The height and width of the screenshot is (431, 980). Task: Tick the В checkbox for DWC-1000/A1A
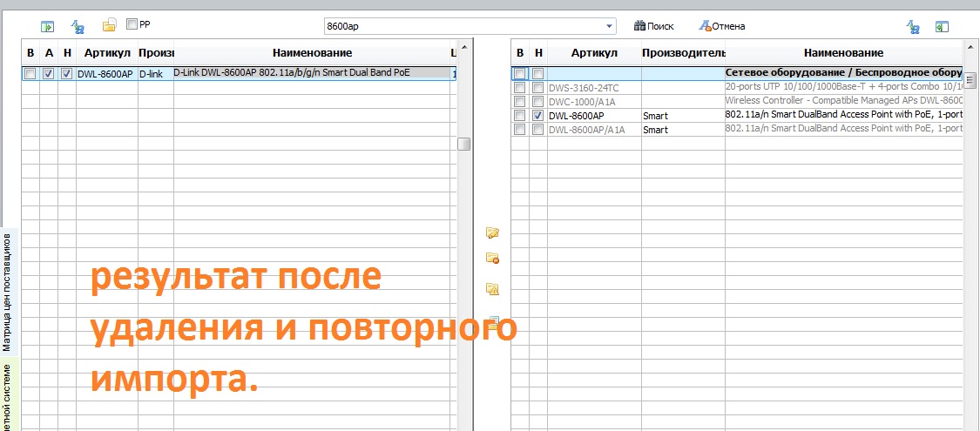[519, 101]
